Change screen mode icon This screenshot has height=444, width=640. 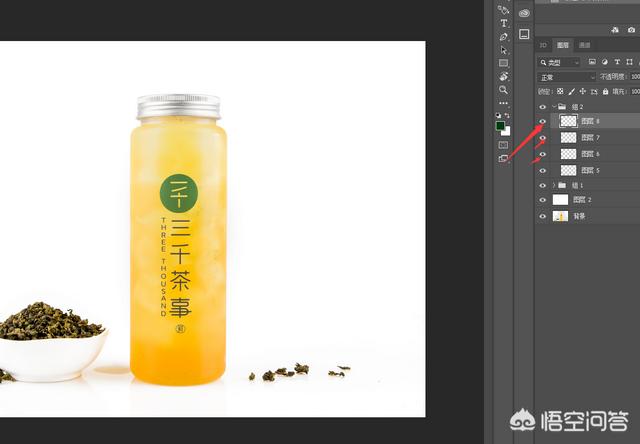point(503,158)
